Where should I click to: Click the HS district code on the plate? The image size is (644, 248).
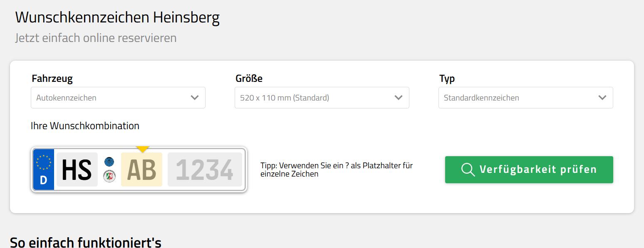(x=77, y=169)
